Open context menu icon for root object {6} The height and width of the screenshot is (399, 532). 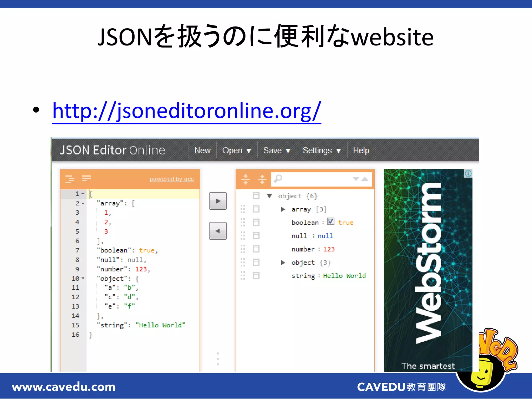click(x=256, y=196)
